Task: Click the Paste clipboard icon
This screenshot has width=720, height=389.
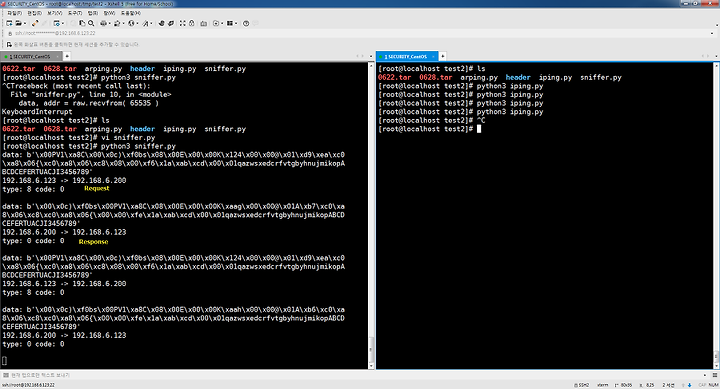Action: click(x=82, y=23)
